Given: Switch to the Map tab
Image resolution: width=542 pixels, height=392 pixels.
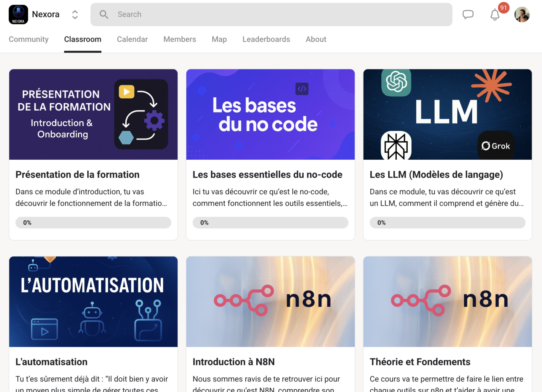Looking at the screenshot, I should click(x=219, y=39).
